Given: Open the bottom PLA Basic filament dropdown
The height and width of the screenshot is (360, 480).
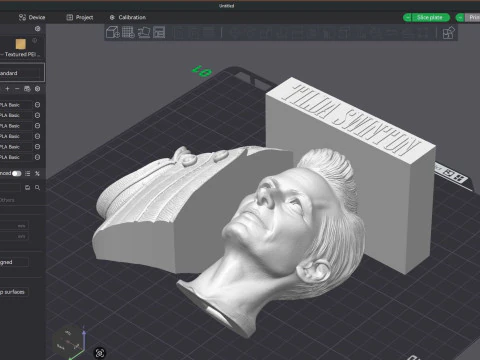Looking at the screenshot, I should pos(16,157).
